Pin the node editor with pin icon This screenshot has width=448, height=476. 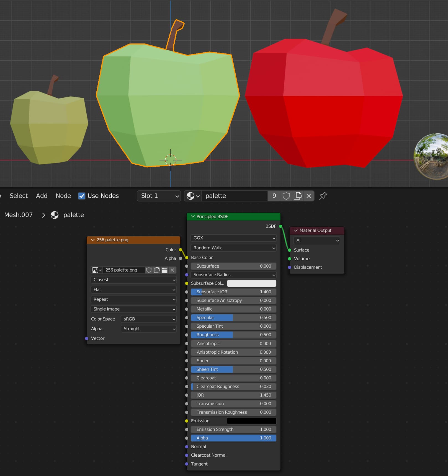(x=323, y=196)
